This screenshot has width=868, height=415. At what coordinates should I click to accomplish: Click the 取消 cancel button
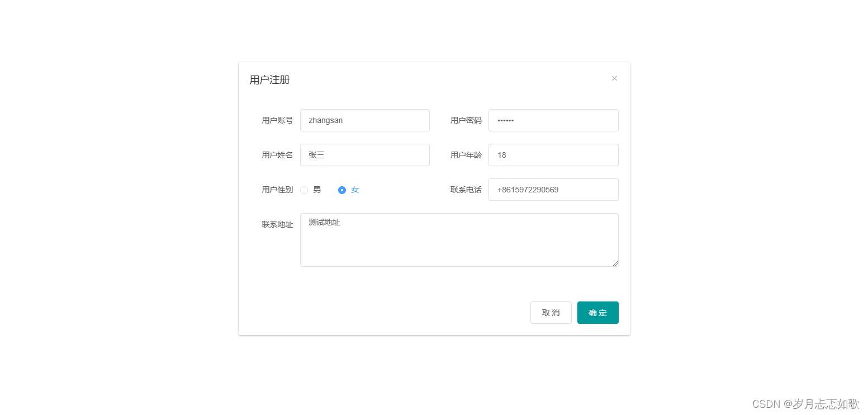pyautogui.click(x=551, y=313)
